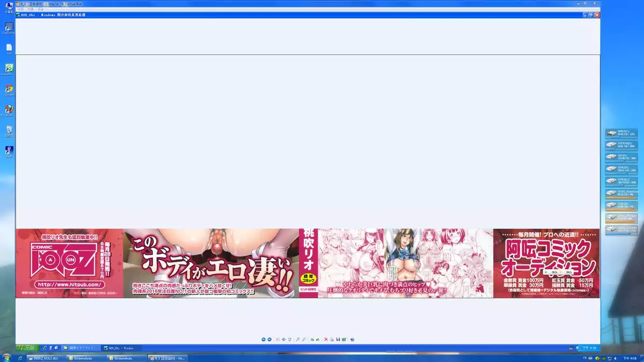
Task: Start the slideshow from the toolbar
Action: click(290, 339)
